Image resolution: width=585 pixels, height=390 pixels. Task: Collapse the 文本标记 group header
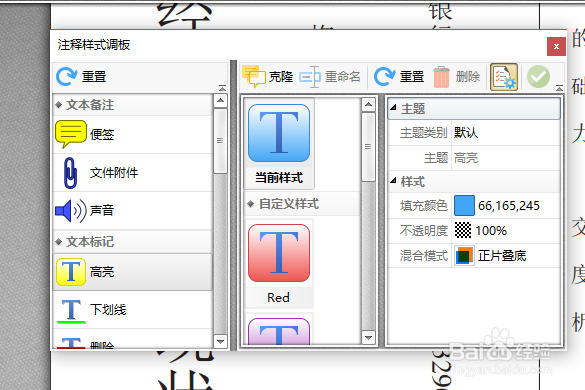(x=133, y=242)
